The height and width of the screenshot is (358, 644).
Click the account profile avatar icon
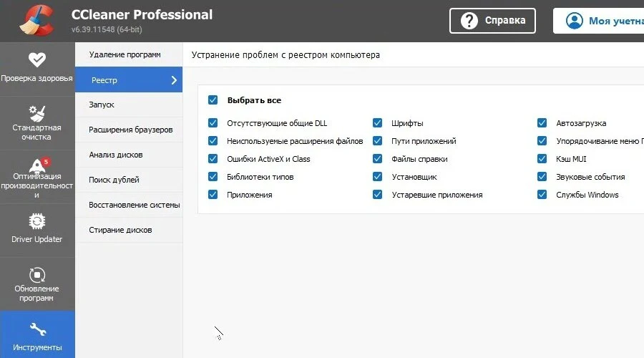pyautogui.click(x=575, y=21)
